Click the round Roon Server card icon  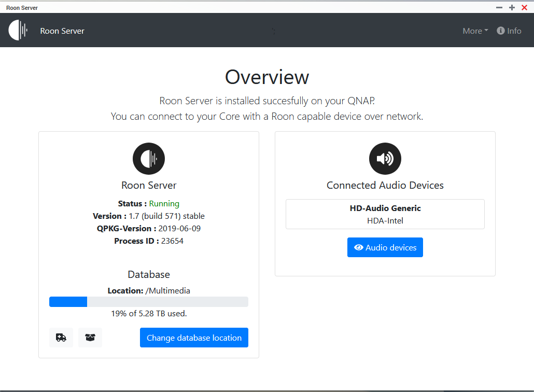pos(149,159)
